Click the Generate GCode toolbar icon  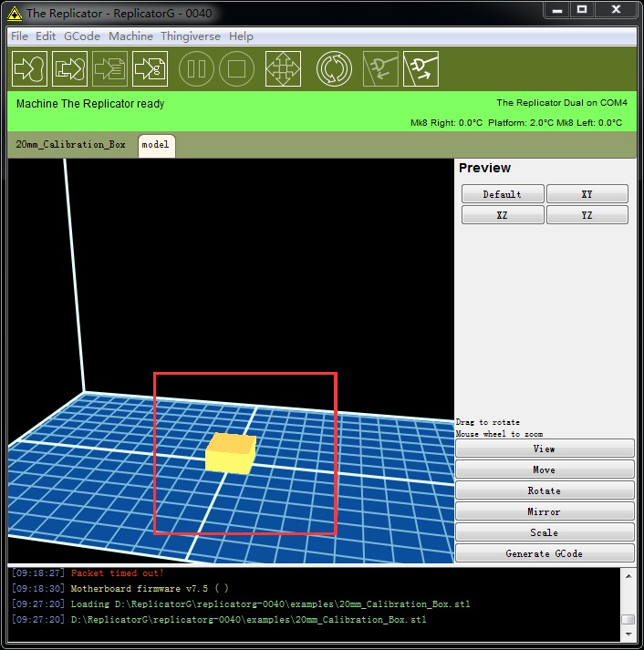[151, 68]
